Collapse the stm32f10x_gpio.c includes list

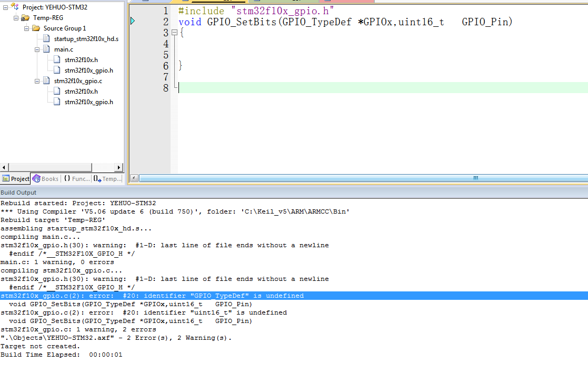[37, 81]
